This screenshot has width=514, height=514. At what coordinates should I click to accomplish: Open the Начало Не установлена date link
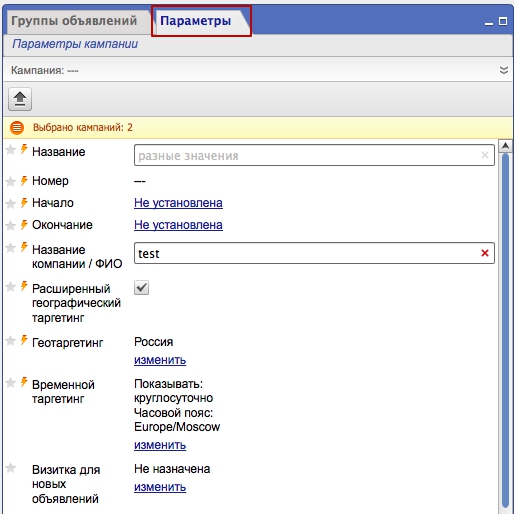tap(178, 203)
